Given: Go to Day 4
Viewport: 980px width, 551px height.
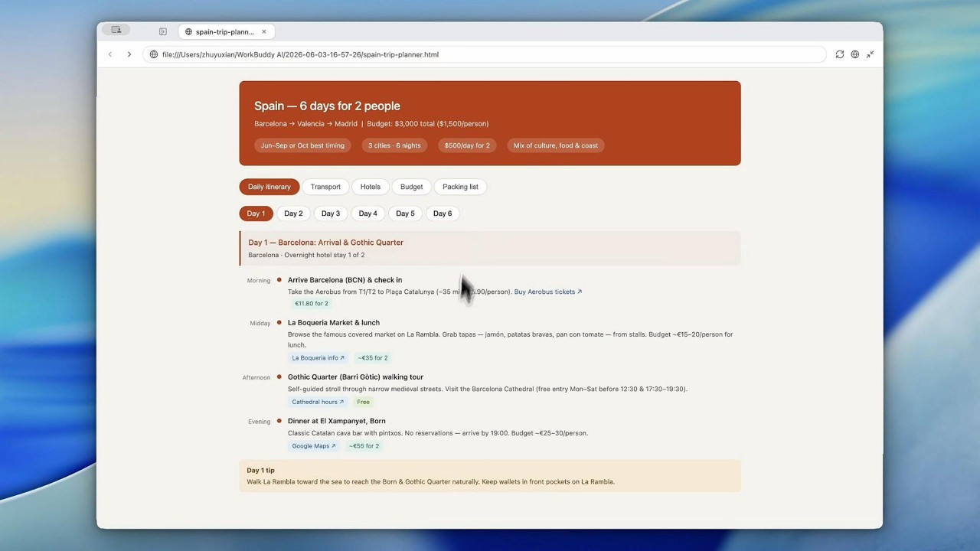Looking at the screenshot, I should pyautogui.click(x=368, y=214).
